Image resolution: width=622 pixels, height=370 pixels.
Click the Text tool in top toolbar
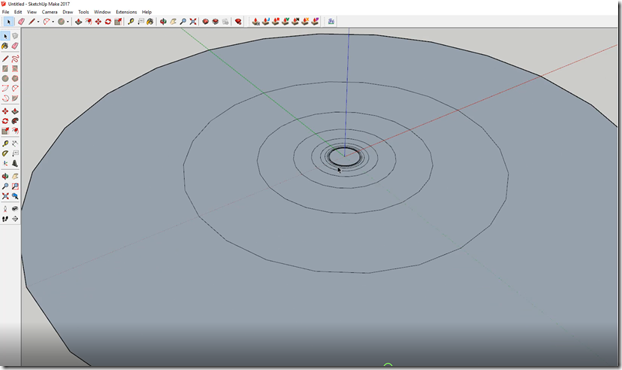click(140, 21)
